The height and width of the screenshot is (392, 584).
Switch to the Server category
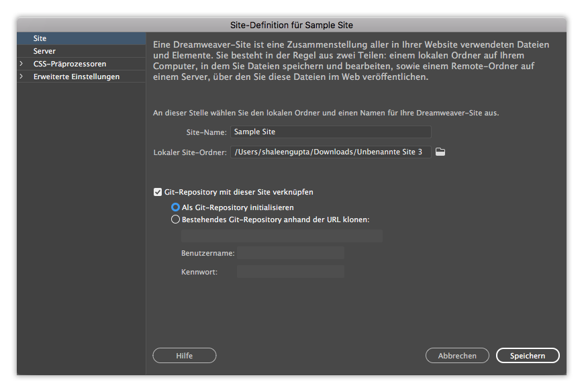45,51
